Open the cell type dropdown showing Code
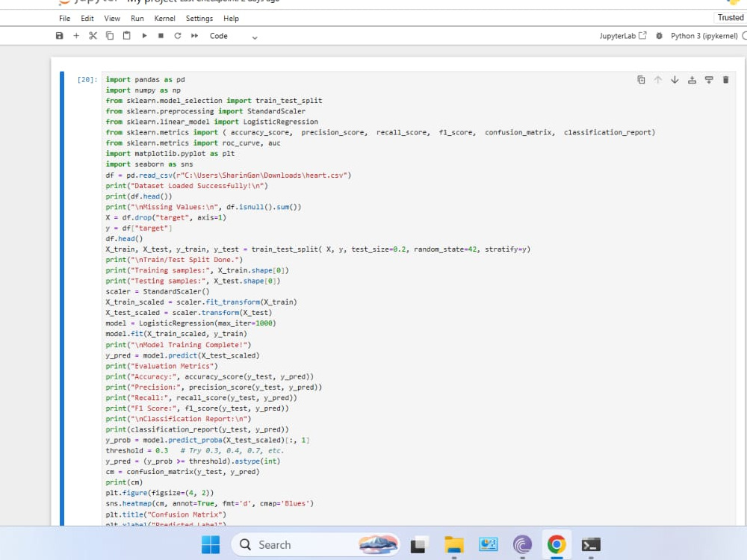747x560 pixels. click(233, 36)
